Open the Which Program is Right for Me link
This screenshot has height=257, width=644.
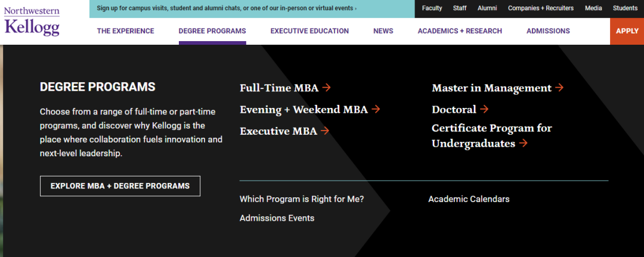click(x=301, y=199)
